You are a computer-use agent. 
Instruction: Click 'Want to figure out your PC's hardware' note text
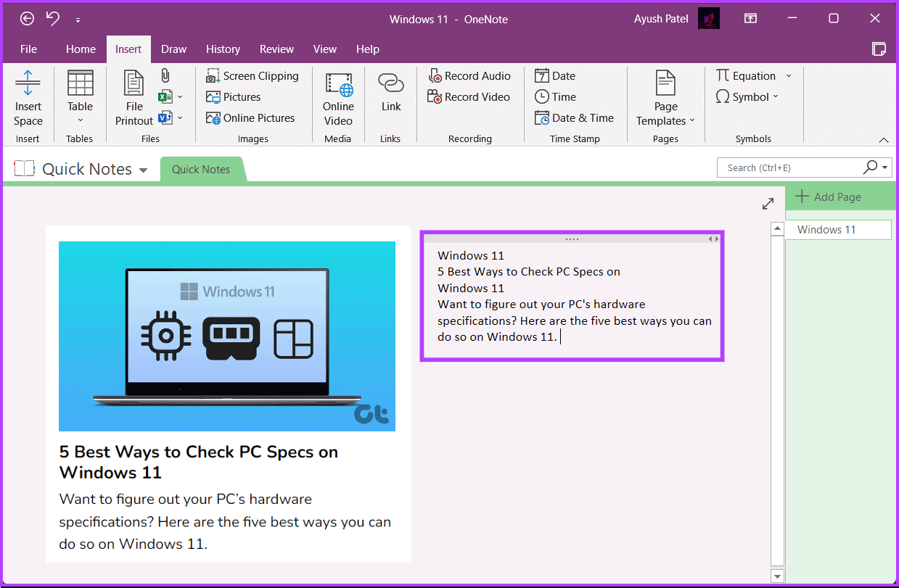pyautogui.click(x=541, y=304)
